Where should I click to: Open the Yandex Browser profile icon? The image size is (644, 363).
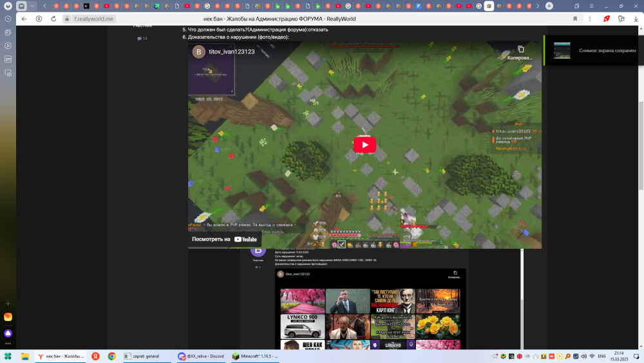point(8,6)
